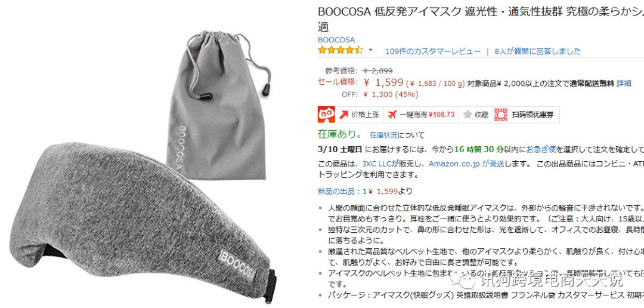Viewport: 644px width, 308px height.
Task: Click JXC LLC seller link
Action: click(377, 164)
